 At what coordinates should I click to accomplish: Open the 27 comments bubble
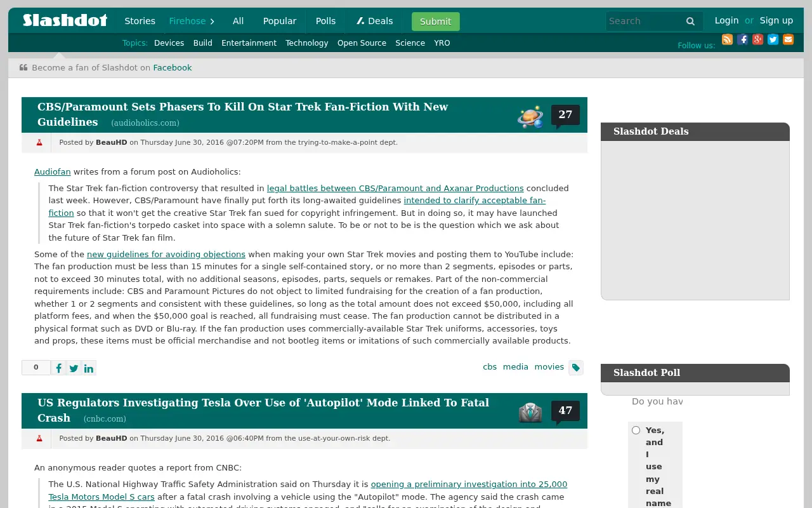click(565, 116)
